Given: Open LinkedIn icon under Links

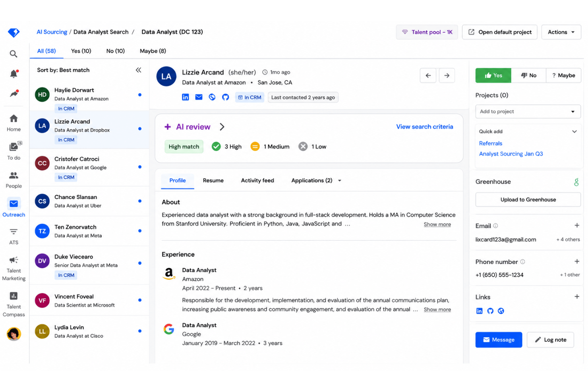Looking at the screenshot, I should tap(479, 311).
